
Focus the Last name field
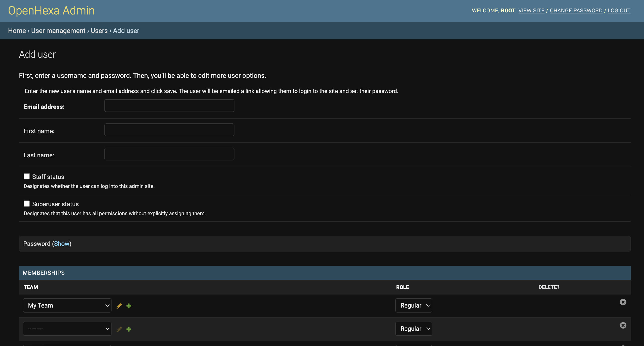coord(169,154)
